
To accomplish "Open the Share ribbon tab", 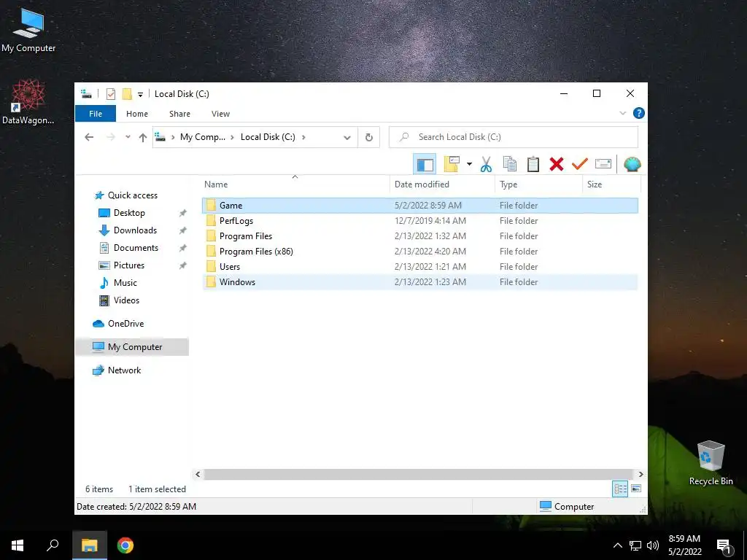I will coord(179,114).
